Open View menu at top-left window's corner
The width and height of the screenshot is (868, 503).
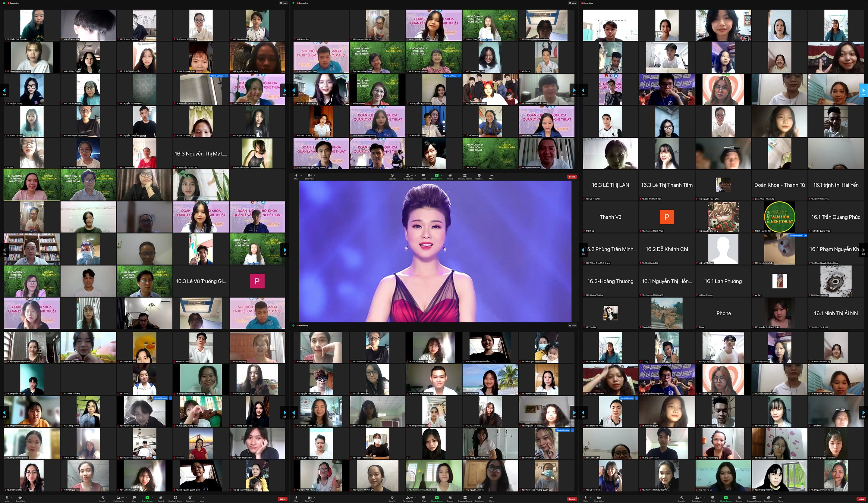[x=283, y=3]
